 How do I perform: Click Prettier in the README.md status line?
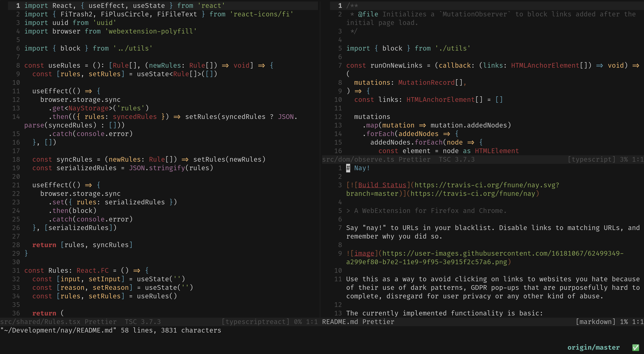click(x=378, y=322)
